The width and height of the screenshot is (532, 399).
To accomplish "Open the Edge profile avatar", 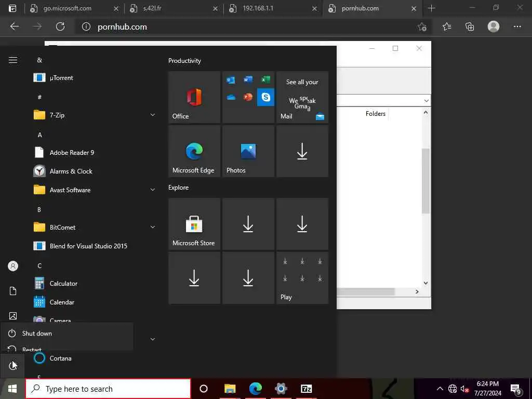I will tap(494, 26).
